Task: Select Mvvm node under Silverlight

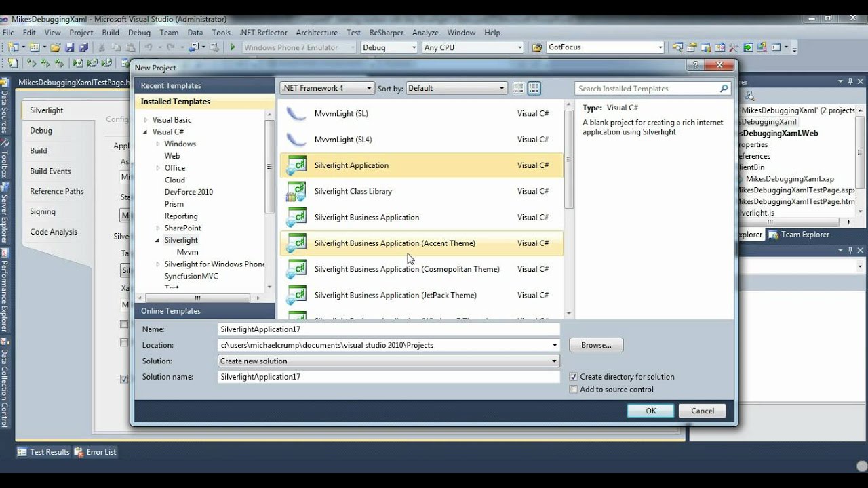Action: coord(188,252)
